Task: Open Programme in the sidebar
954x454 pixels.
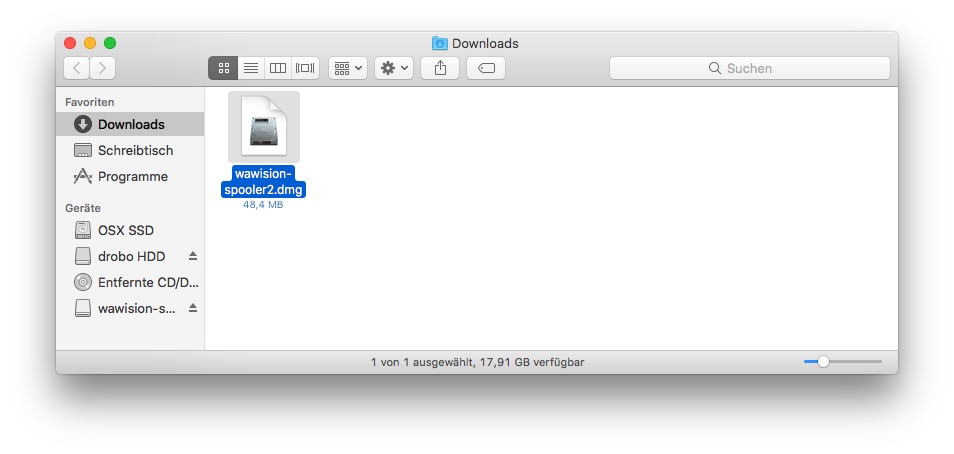Action: click(x=132, y=176)
